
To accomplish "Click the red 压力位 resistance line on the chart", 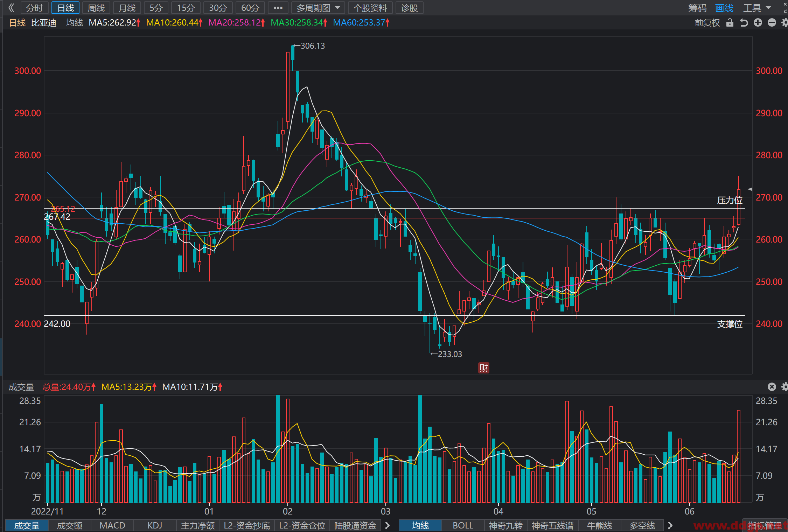I will (x=395, y=218).
